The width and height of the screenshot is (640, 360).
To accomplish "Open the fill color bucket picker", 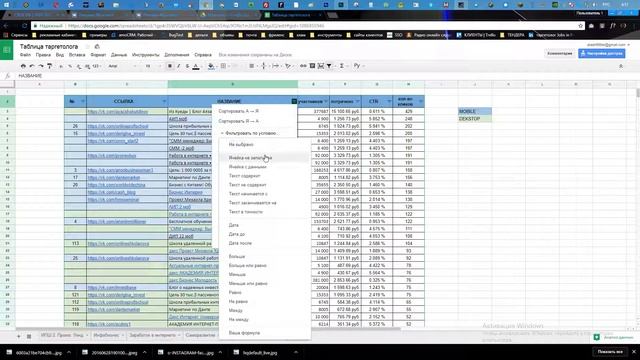I will tap(211, 66).
